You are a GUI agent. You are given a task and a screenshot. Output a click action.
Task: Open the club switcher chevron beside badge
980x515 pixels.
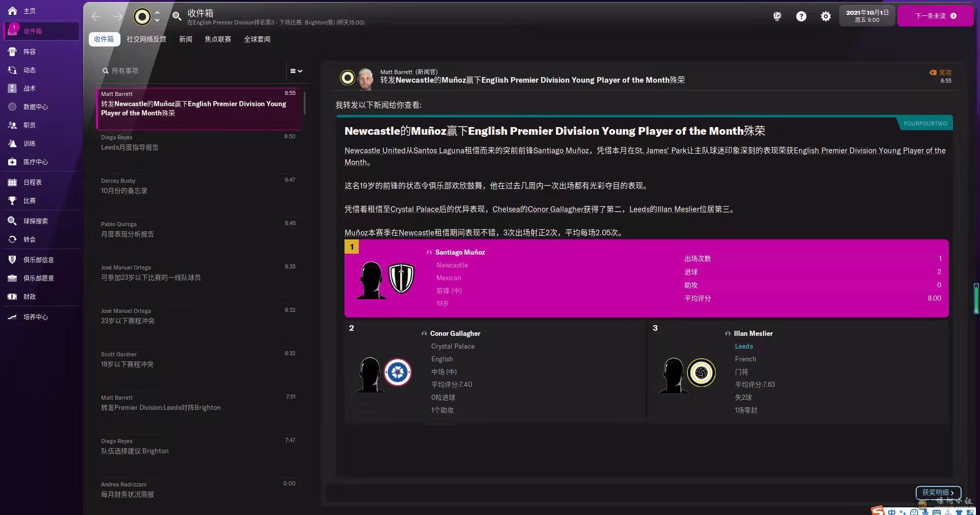(157, 16)
